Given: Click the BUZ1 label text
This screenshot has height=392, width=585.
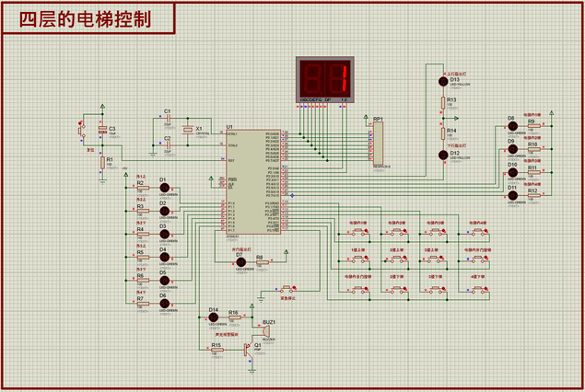Looking at the screenshot, I should coord(269,322).
